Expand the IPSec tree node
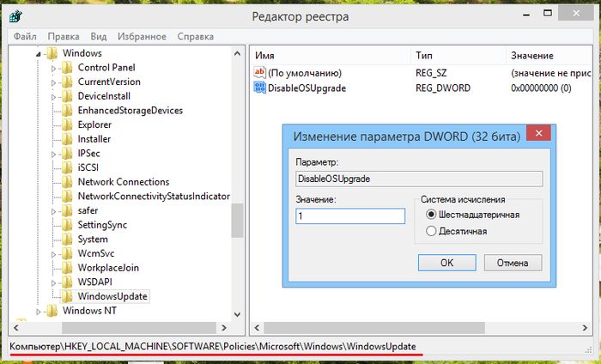 click(x=53, y=155)
